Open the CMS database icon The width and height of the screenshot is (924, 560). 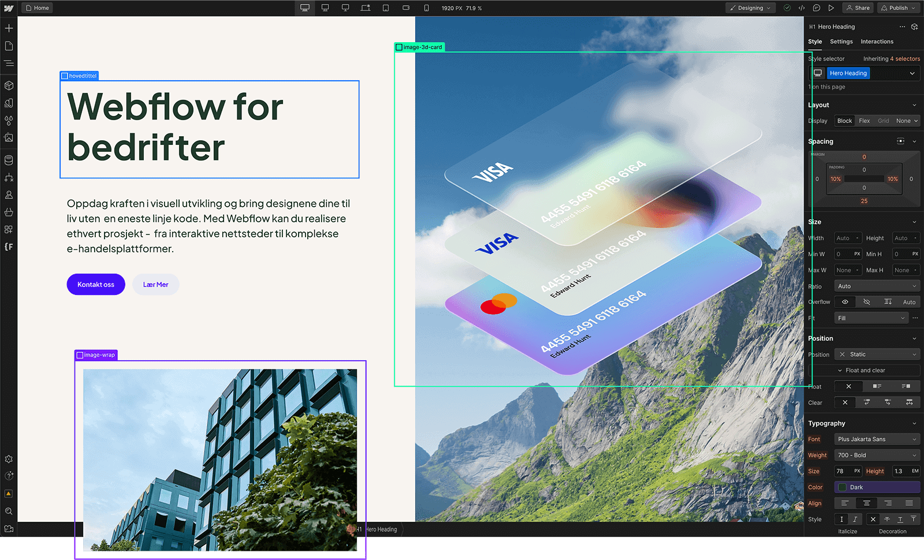tap(9, 160)
